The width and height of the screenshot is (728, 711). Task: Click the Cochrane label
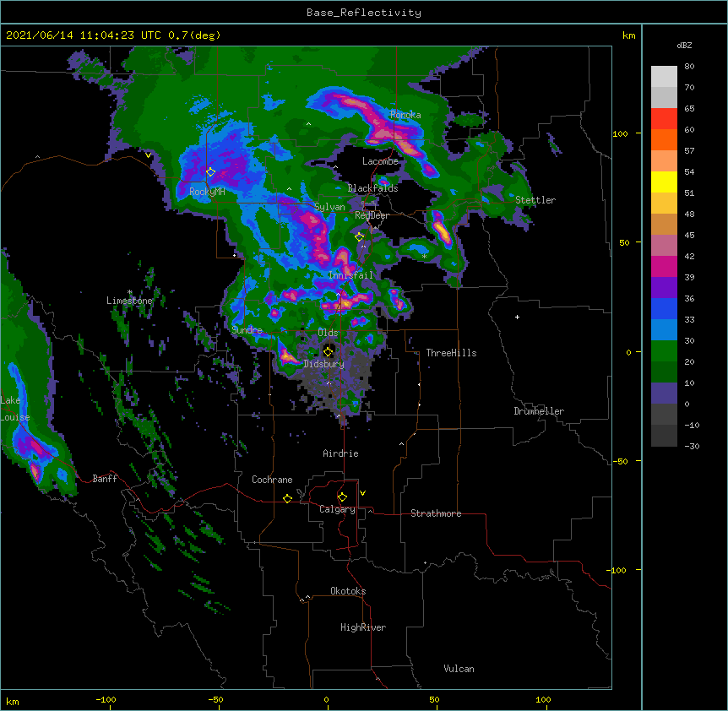click(272, 480)
